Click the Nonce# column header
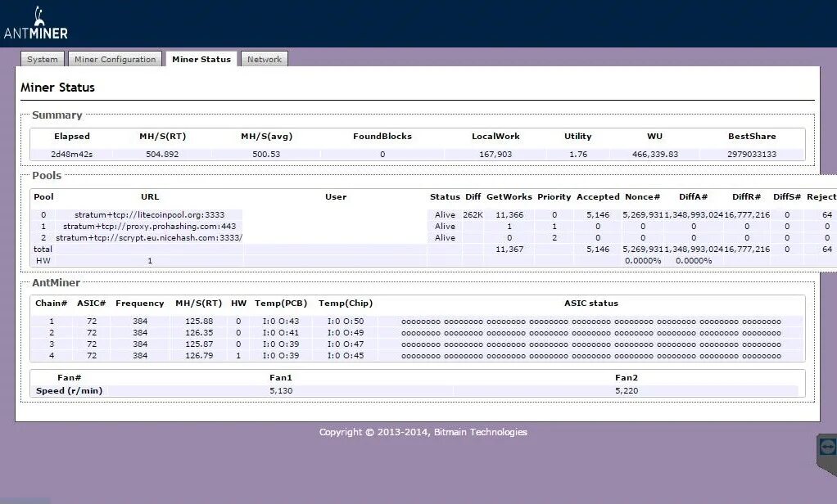The height and width of the screenshot is (504, 837). coord(643,197)
